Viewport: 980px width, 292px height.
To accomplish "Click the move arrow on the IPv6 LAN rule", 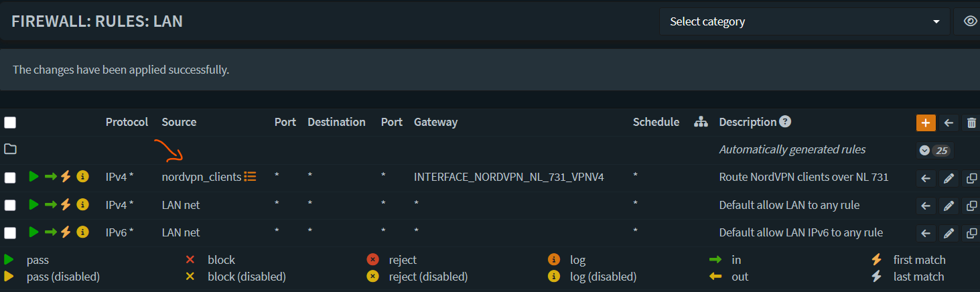I will [926, 233].
